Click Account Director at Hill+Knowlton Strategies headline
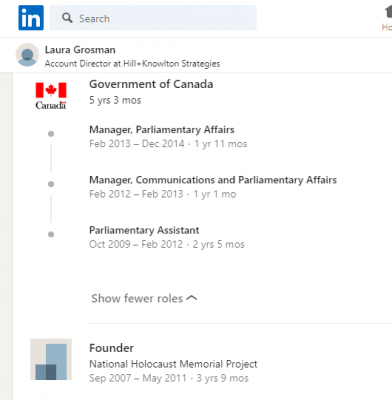392x400 pixels. (132, 64)
